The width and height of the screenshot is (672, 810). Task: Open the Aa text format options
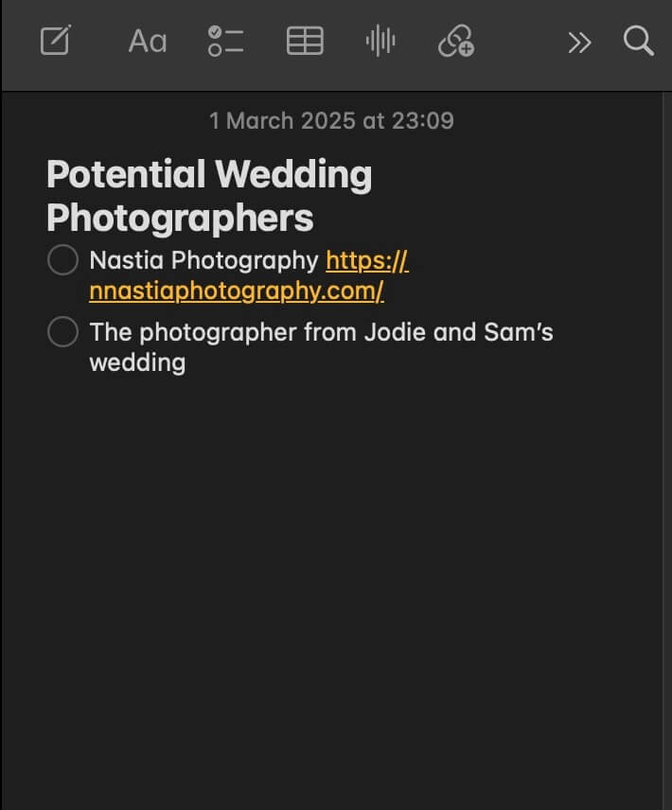147,41
